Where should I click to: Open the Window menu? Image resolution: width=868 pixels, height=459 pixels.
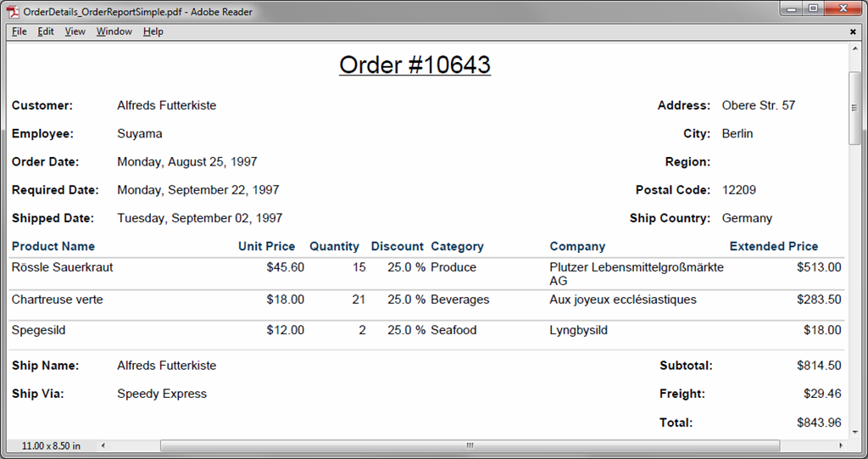click(x=114, y=31)
